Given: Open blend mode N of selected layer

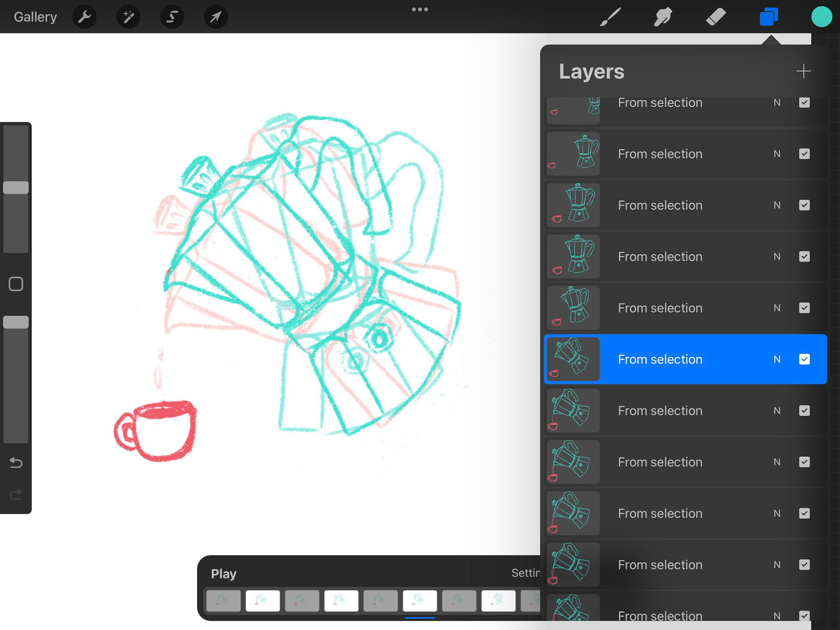Looking at the screenshot, I should point(777,359).
